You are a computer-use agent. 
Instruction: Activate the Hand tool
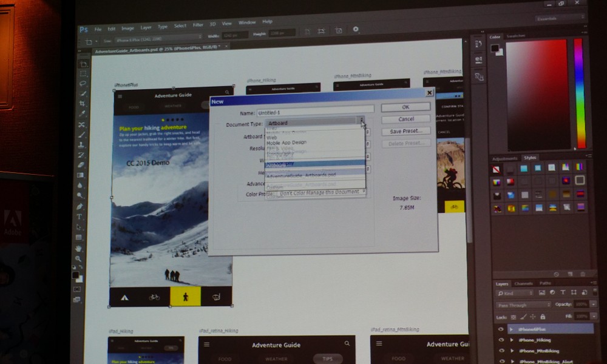point(79,248)
